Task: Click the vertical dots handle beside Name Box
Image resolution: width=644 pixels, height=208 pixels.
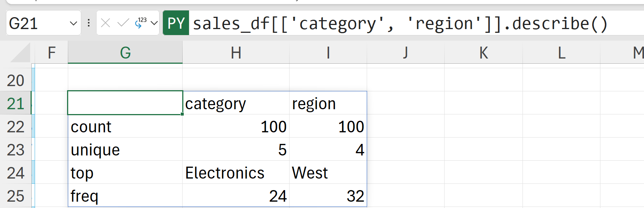Action: 89,23
